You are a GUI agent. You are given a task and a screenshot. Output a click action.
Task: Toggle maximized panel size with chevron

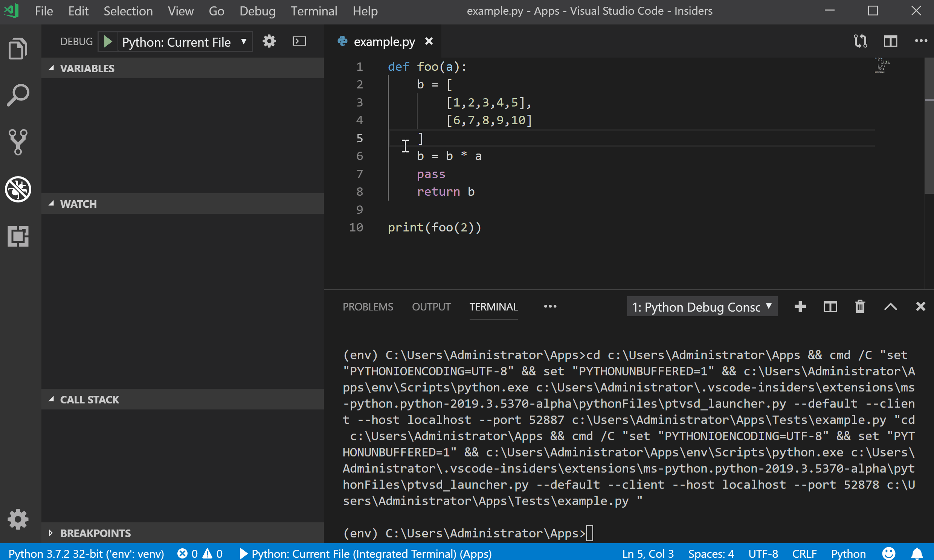(890, 306)
